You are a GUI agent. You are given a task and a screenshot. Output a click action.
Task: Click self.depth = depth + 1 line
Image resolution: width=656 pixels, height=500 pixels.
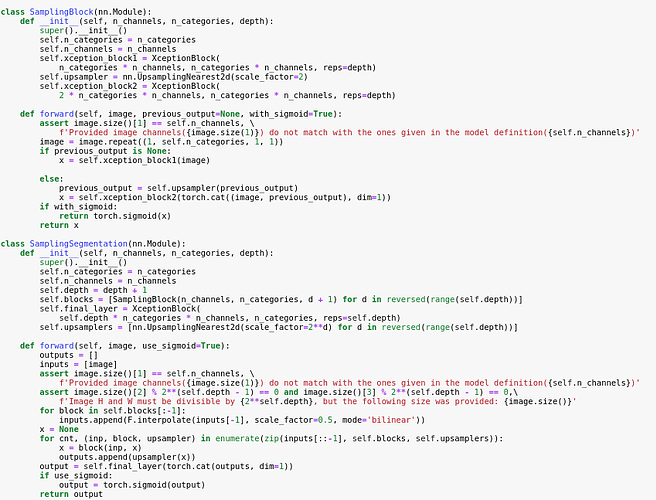[93, 290]
